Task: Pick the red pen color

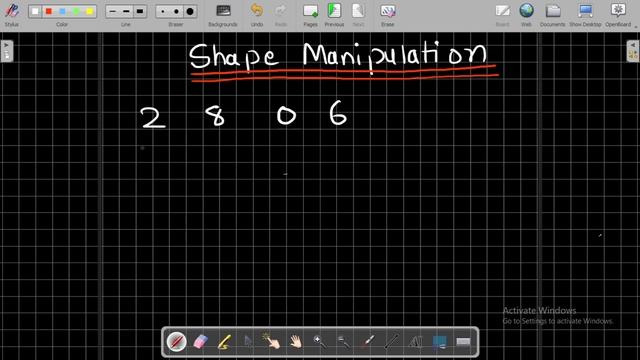Action: [x=49, y=11]
